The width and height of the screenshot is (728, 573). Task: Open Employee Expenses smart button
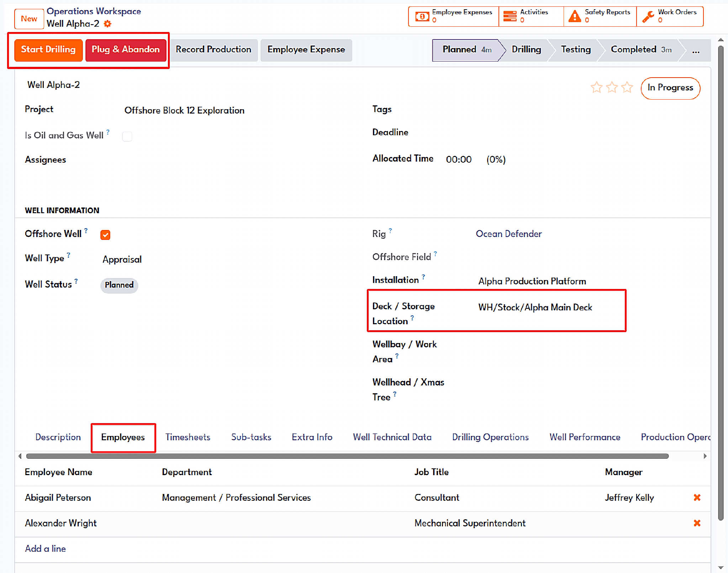click(454, 16)
